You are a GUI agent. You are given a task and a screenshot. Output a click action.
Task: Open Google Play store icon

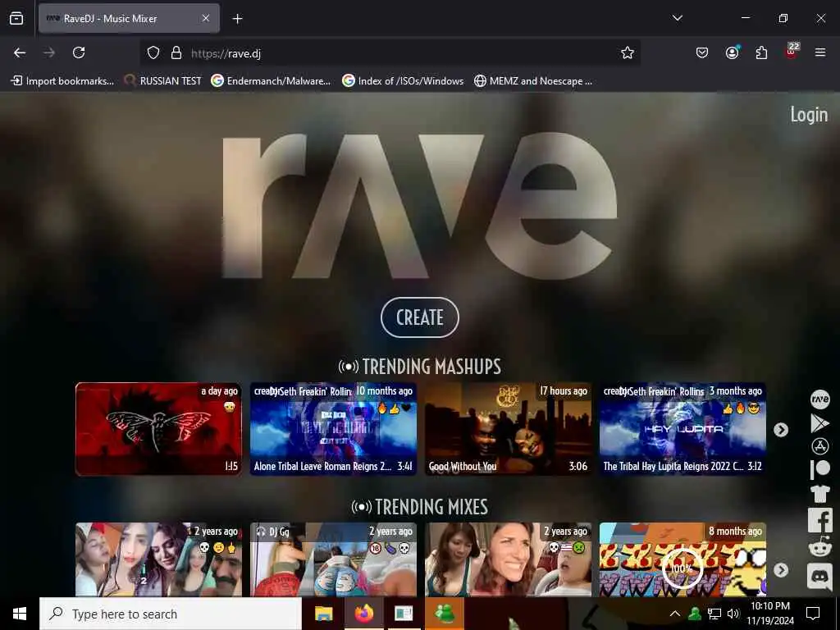tap(819, 423)
